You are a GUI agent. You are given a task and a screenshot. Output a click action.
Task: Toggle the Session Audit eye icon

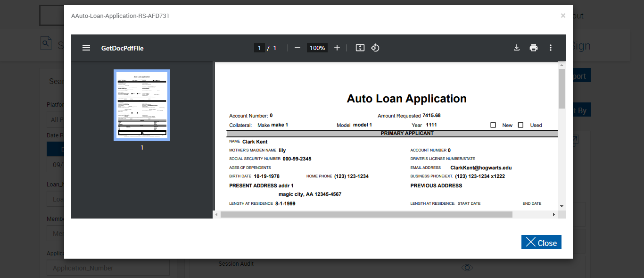(x=467, y=268)
